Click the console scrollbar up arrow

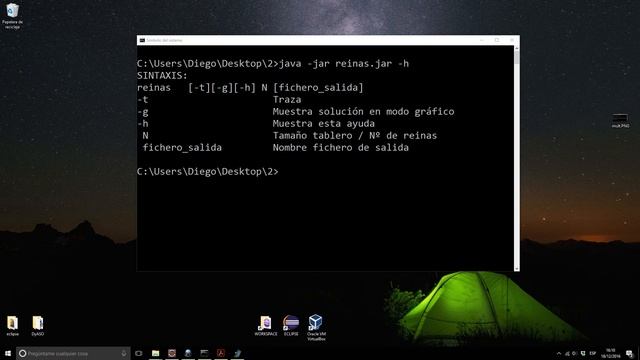pos(517,49)
